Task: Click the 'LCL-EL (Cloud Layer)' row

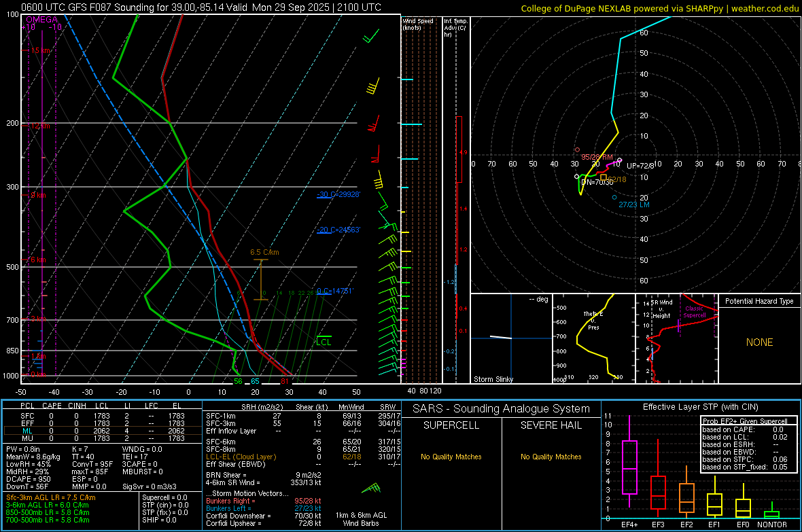Action: point(303,457)
